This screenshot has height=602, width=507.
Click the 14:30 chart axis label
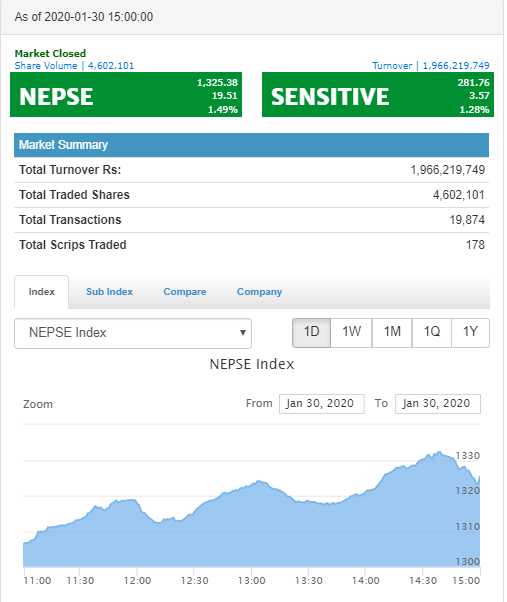[x=423, y=580]
